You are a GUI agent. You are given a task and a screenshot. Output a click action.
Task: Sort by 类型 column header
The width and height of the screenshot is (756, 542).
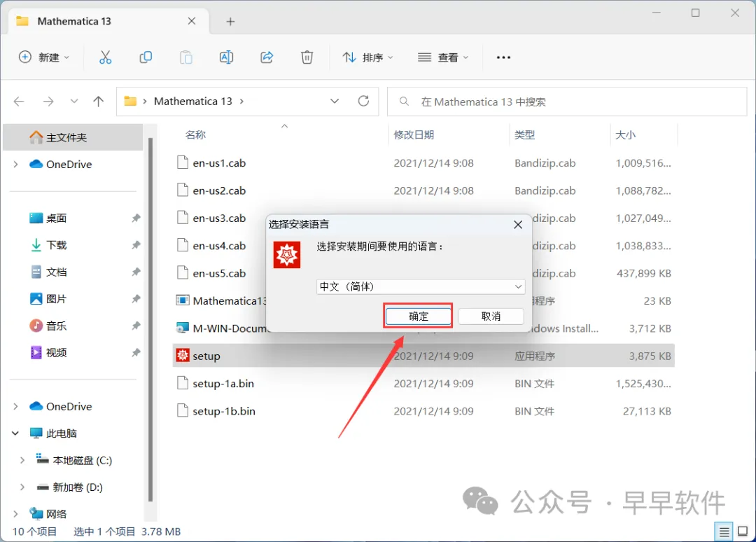click(x=524, y=134)
